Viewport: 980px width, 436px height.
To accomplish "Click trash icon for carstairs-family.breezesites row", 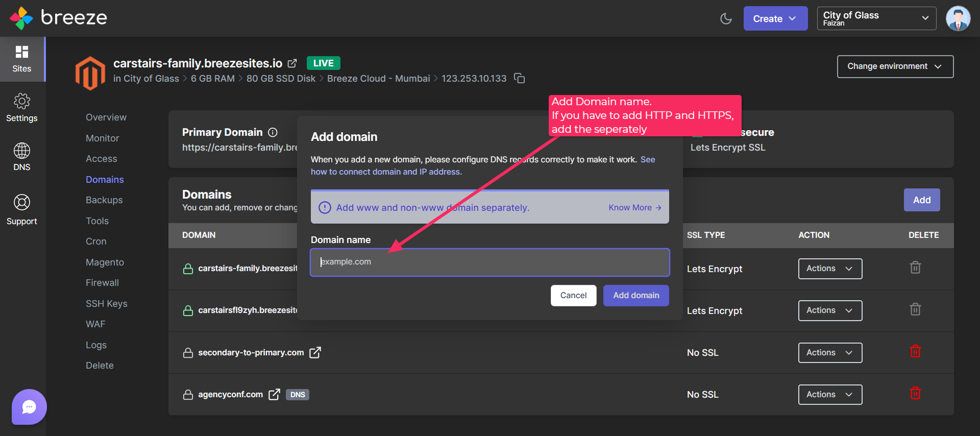I will (915, 268).
